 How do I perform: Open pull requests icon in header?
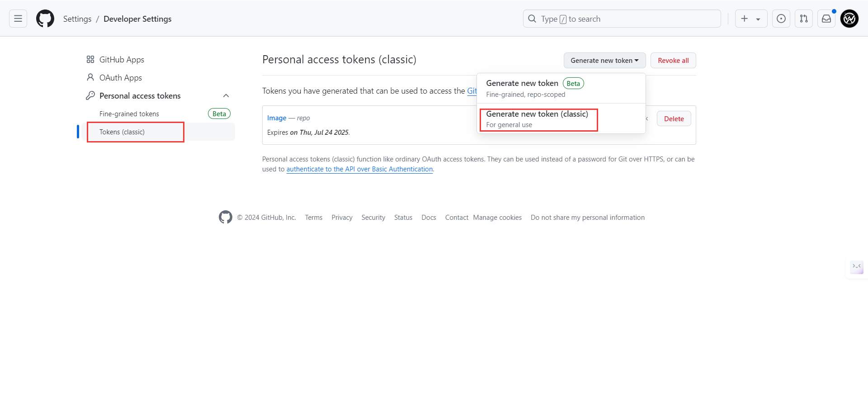[804, 19]
